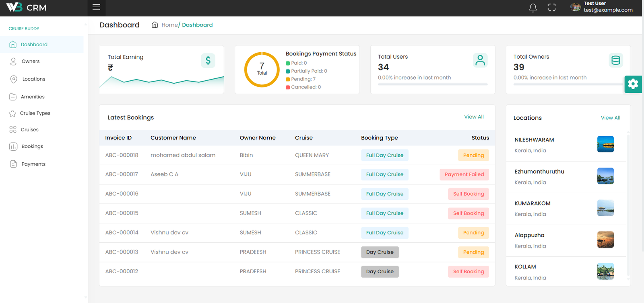Toggle the hamburger sidebar menu
This screenshot has width=644, height=303.
pyautogui.click(x=96, y=7)
